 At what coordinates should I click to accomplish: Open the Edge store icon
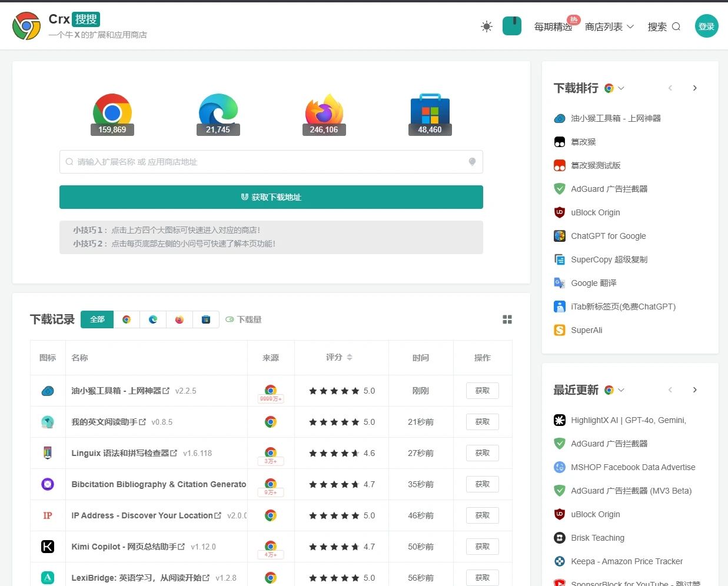click(x=218, y=114)
